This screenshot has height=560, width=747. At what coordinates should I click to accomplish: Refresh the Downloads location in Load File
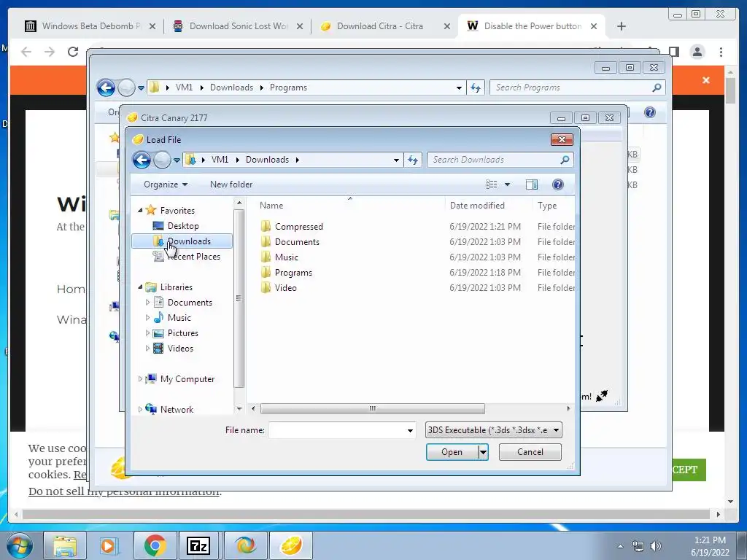pos(413,160)
